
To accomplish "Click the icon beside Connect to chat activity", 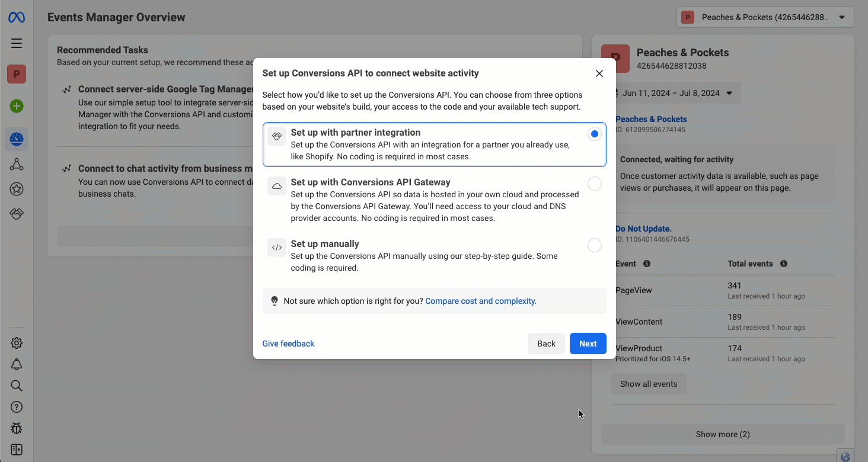I will click(x=67, y=169).
